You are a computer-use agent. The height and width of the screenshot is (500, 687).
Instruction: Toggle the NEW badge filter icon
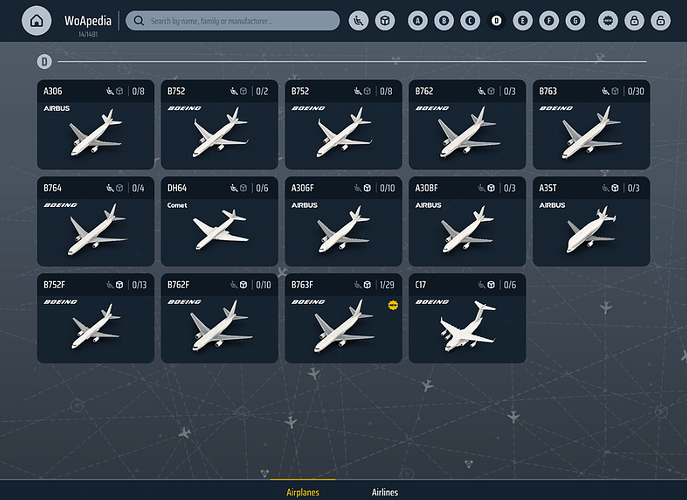pos(608,20)
